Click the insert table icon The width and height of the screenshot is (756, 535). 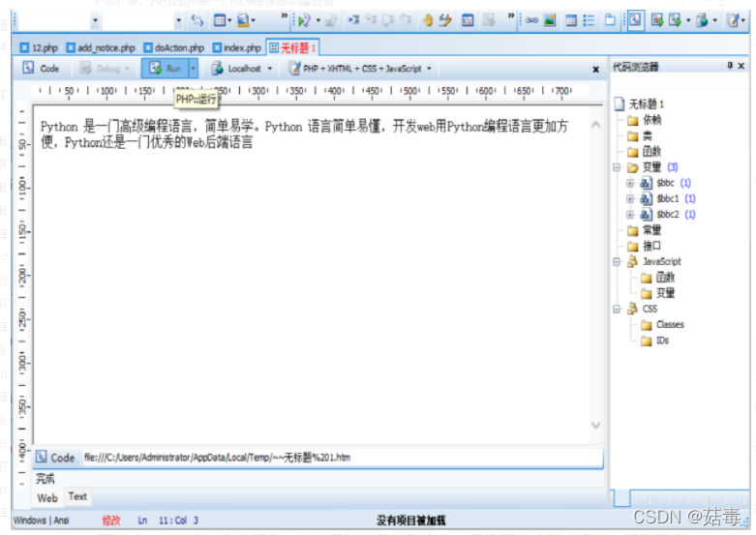571,20
